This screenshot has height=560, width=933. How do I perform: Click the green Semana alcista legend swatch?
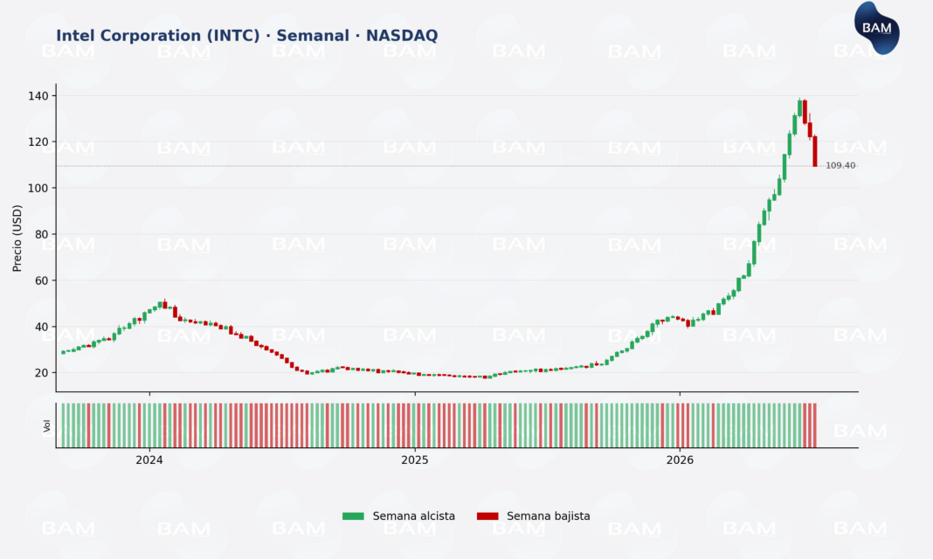353,516
